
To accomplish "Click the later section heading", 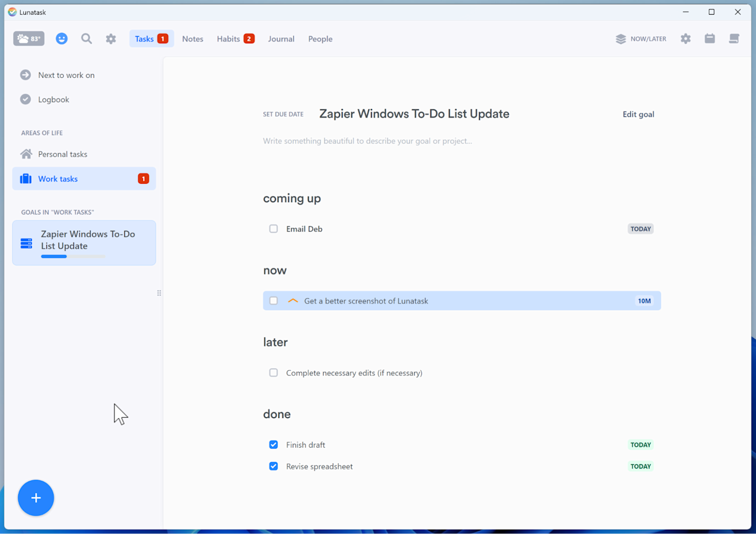I will [275, 342].
